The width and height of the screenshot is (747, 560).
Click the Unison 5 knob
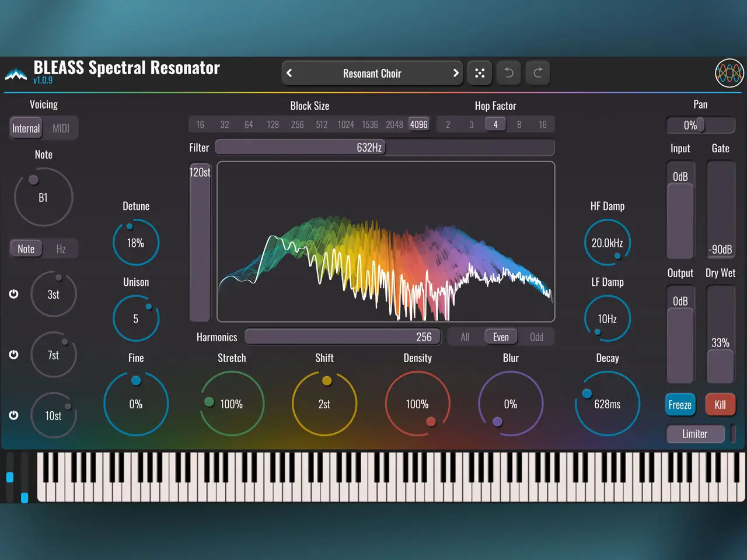click(x=135, y=318)
